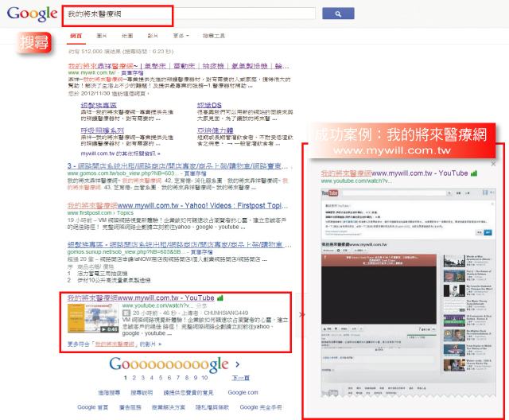Click the green bars icon beside the YouTube result title

pos(220,297)
